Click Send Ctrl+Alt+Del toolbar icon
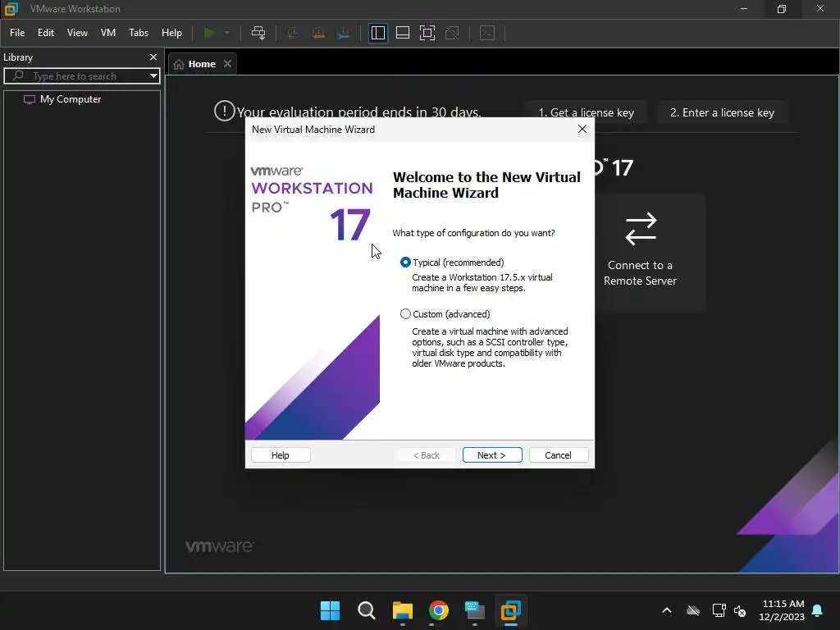The image size is (840, 630). click(x=258, y=33)
